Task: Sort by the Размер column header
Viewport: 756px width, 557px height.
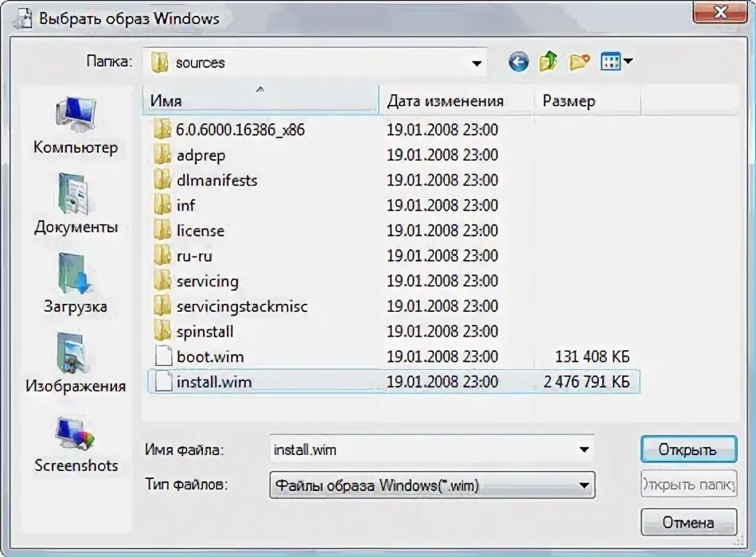Action: tap(588, 100)
